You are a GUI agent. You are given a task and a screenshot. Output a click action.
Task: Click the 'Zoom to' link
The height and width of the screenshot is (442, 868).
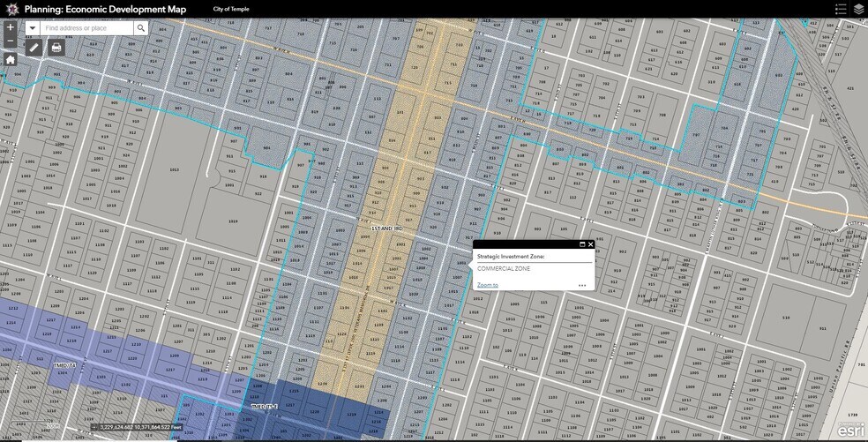pos(487,285)
